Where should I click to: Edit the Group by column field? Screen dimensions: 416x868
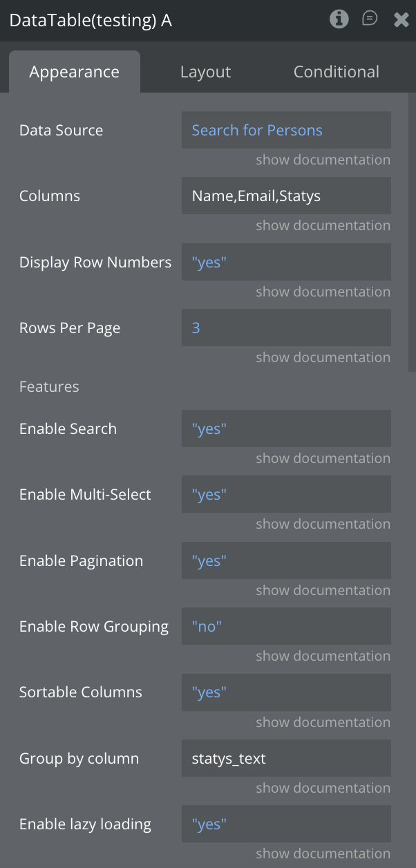[286, 758]
